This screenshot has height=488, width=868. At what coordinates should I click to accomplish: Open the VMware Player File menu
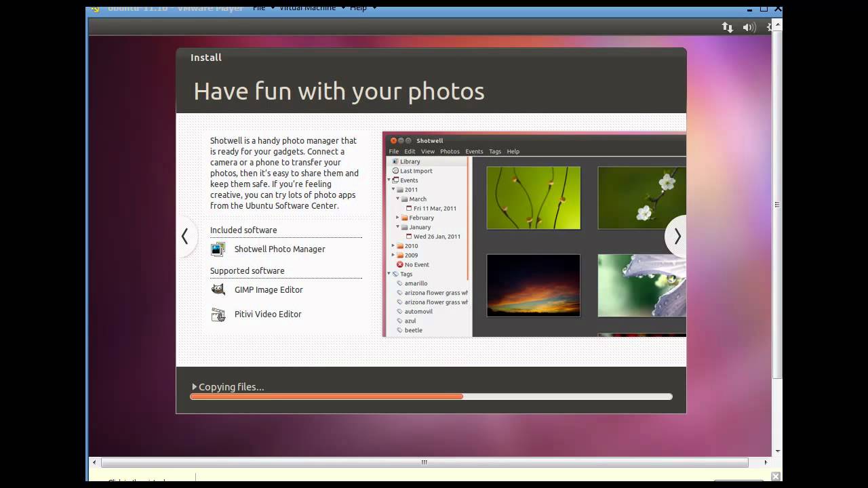pyautogui.click(x=259, y=8)
